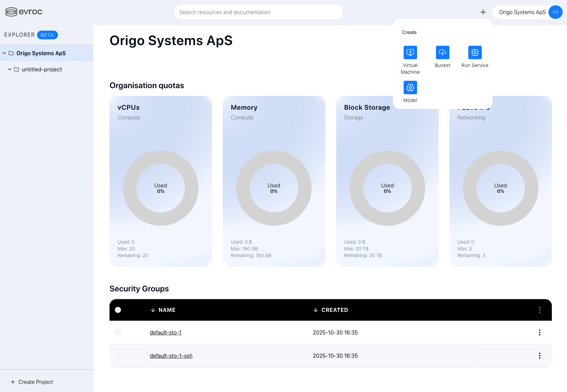Collapse the Origo Systems ApS tree node
This screenshot has height=392, width=567.
4,53
